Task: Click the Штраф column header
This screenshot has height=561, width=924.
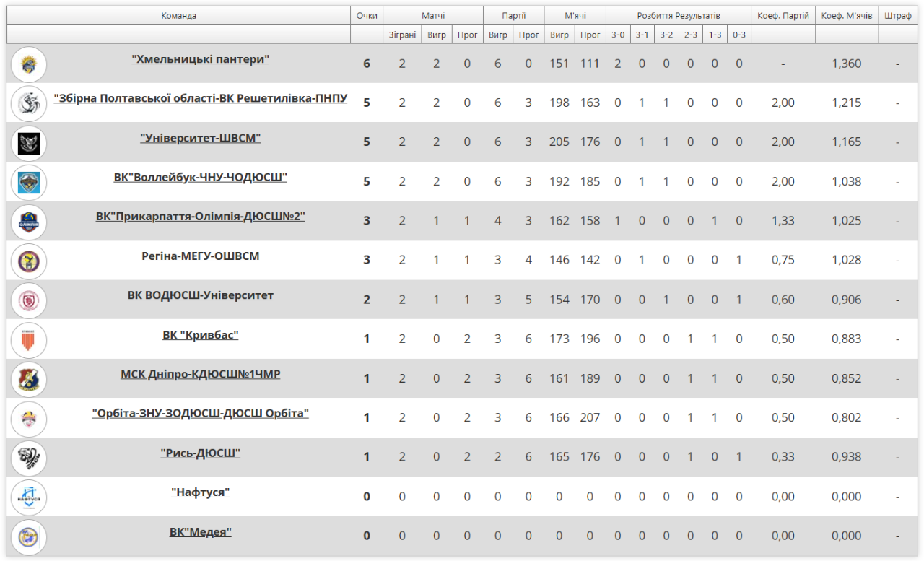Action: [x=897, y=15]
